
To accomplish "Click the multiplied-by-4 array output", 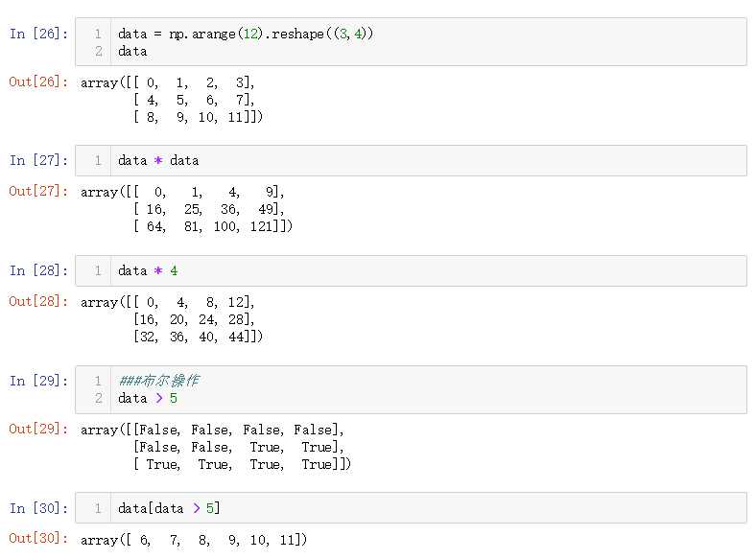I will click(173, 319).
